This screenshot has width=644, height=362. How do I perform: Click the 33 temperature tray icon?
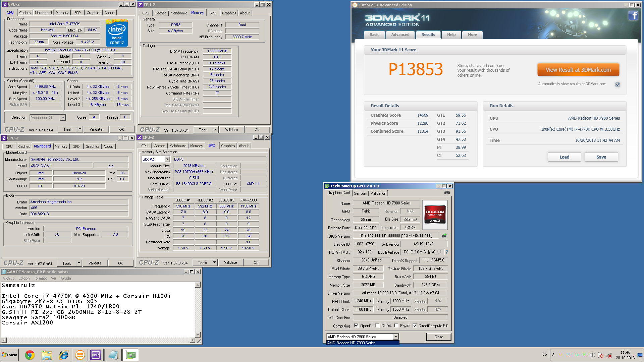pyautogui.click(x=568, y=355)
